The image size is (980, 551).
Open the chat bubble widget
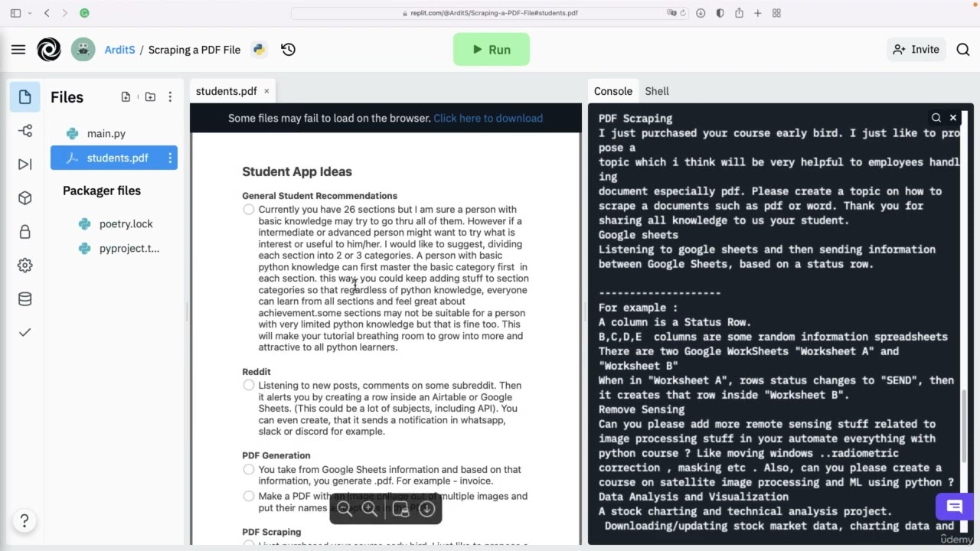click(x=954, y=507)
